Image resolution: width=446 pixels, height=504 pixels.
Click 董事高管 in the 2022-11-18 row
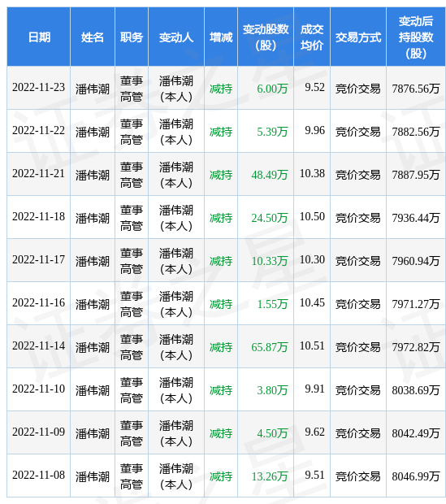point(132,218)
